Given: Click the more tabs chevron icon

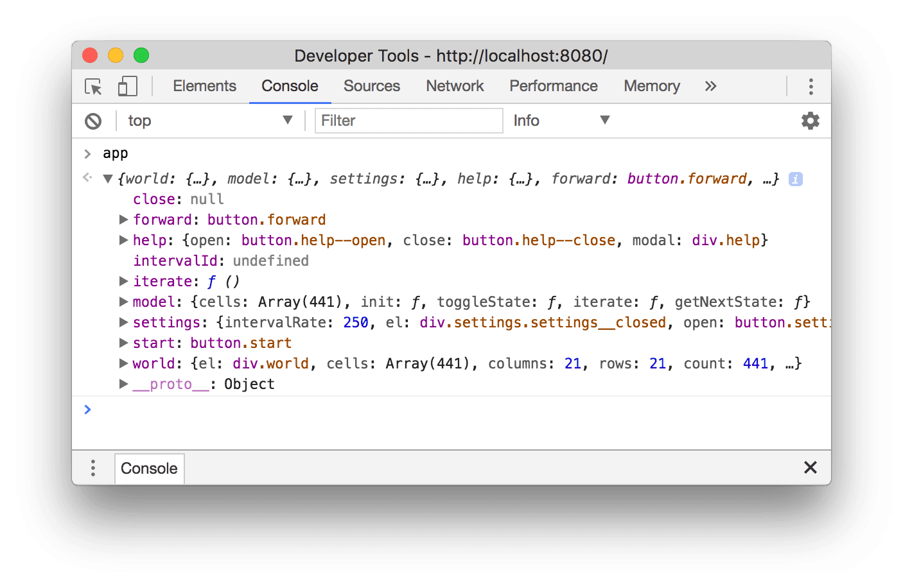Looking at the screenshot, I should click(710, 86).
